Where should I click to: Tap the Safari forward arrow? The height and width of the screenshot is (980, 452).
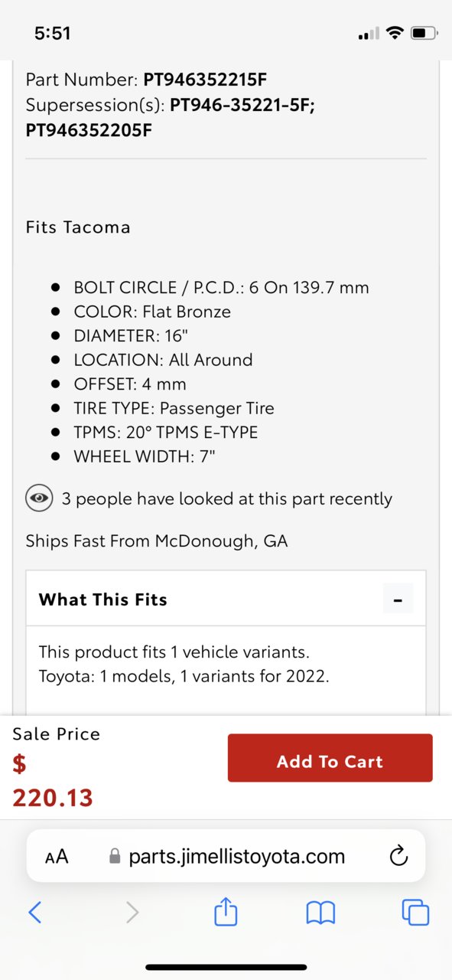tap(132, 912)
